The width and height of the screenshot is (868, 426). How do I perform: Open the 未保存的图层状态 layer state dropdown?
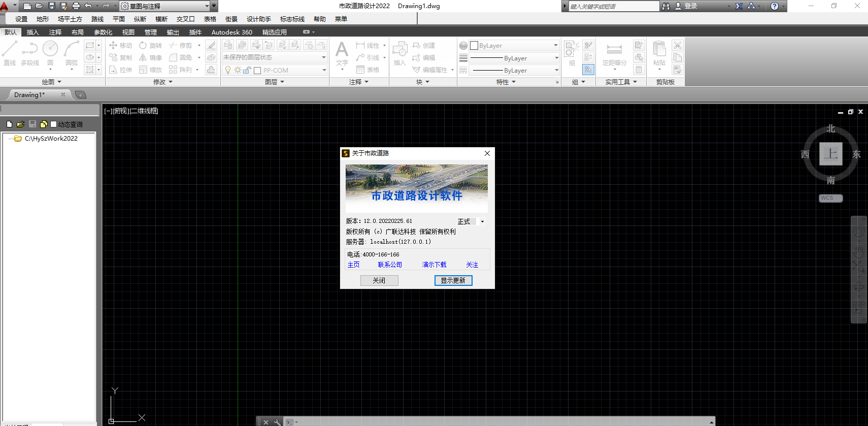tap(275, 57)
